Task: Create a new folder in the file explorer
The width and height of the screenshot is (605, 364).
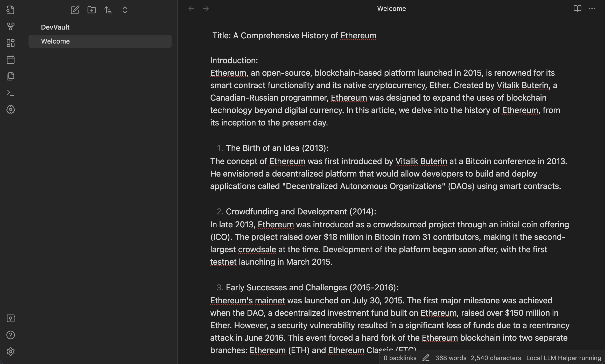Action: click(92, 10)
